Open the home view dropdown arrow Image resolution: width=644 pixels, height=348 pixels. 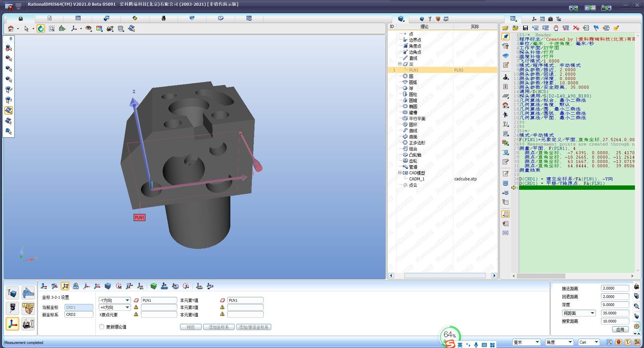click(x=18, y=29)
